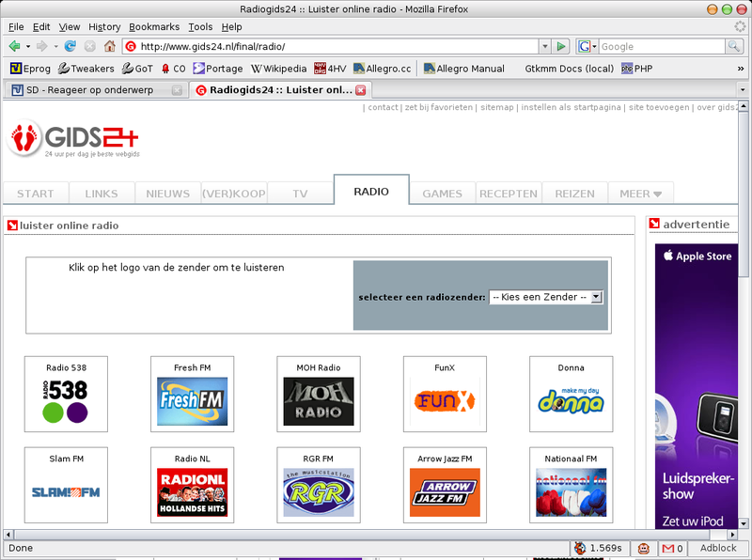Viewport: 752px width, 560px height.
Task: Click the search magnifier icon
Action: coord(733,46)
